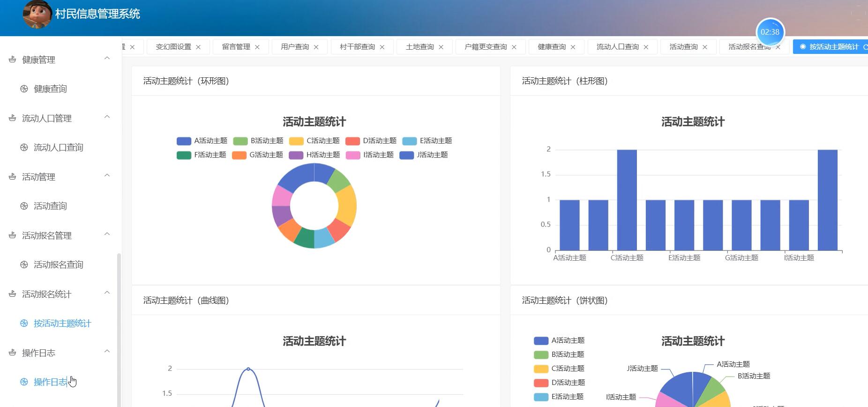868x407 pixels.
Task: Click the cartoon avatar logo in the header
Action: click(x=37, y=14)
